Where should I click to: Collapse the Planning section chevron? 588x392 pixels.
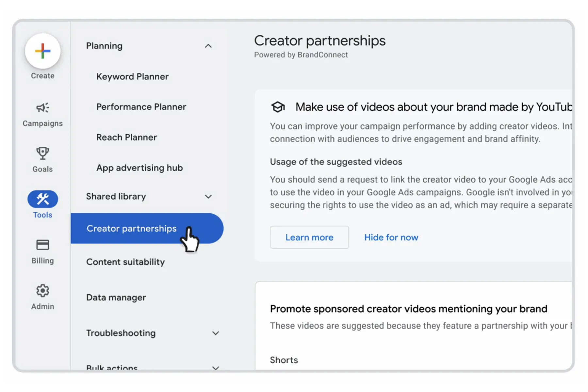[208, 46]
